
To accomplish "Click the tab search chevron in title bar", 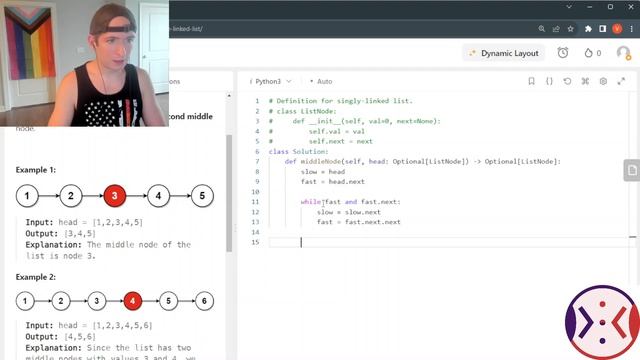I will coord(569,7).
